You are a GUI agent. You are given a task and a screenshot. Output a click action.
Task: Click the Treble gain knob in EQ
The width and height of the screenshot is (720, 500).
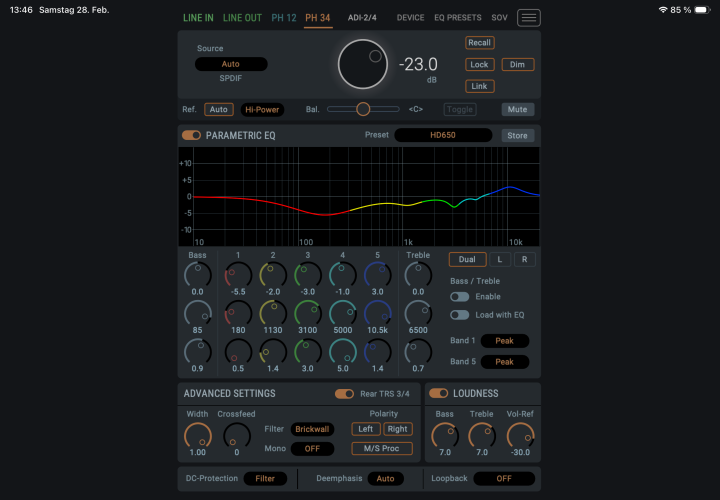coord(418,274)
